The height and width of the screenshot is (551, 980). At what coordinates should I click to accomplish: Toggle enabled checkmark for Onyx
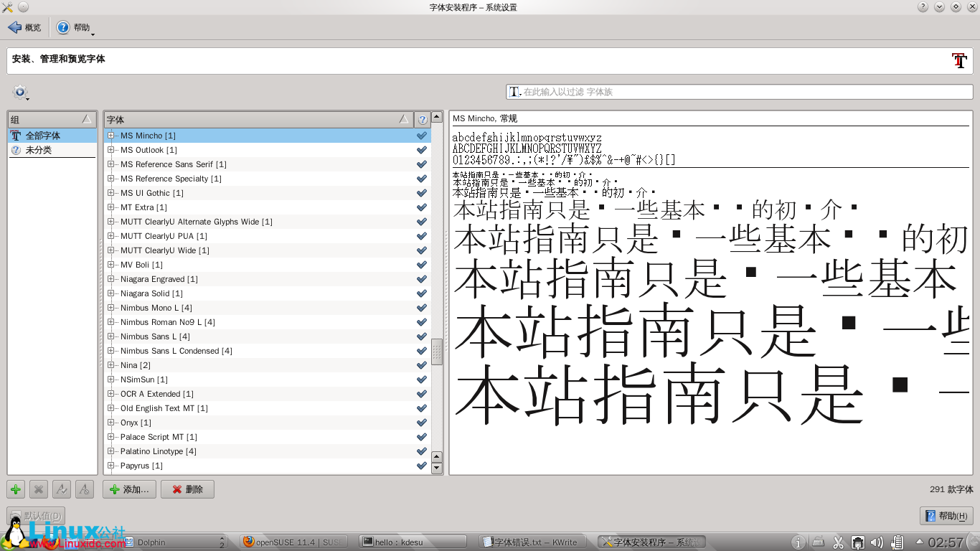(x=422, y=423)
